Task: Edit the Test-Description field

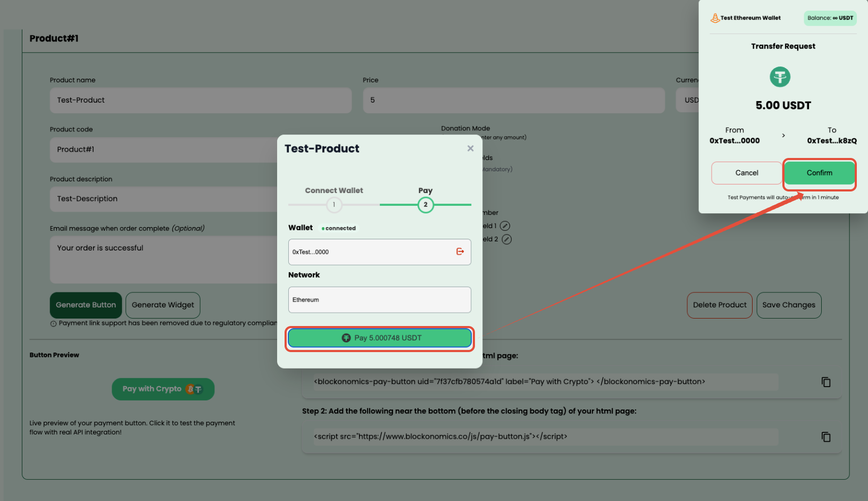Action: (x=164, y=199)
